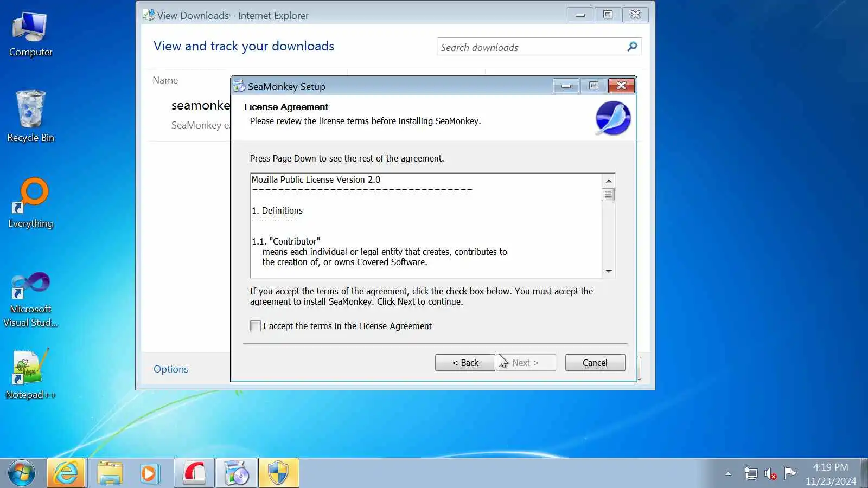Click the "Mozilla Public License Version 2.0" line
This screenshot has width=868, height=488.
tap(316, 179)
